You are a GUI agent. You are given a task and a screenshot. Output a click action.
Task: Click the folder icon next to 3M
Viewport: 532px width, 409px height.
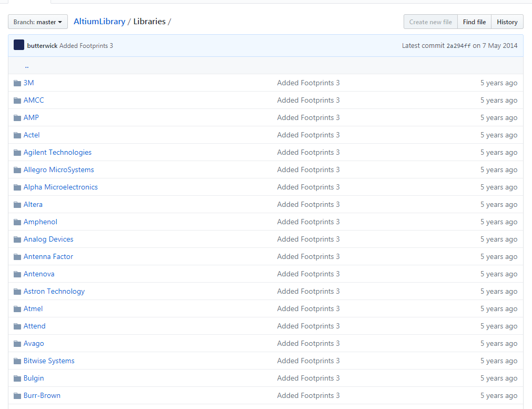click(x=17, y=83)
